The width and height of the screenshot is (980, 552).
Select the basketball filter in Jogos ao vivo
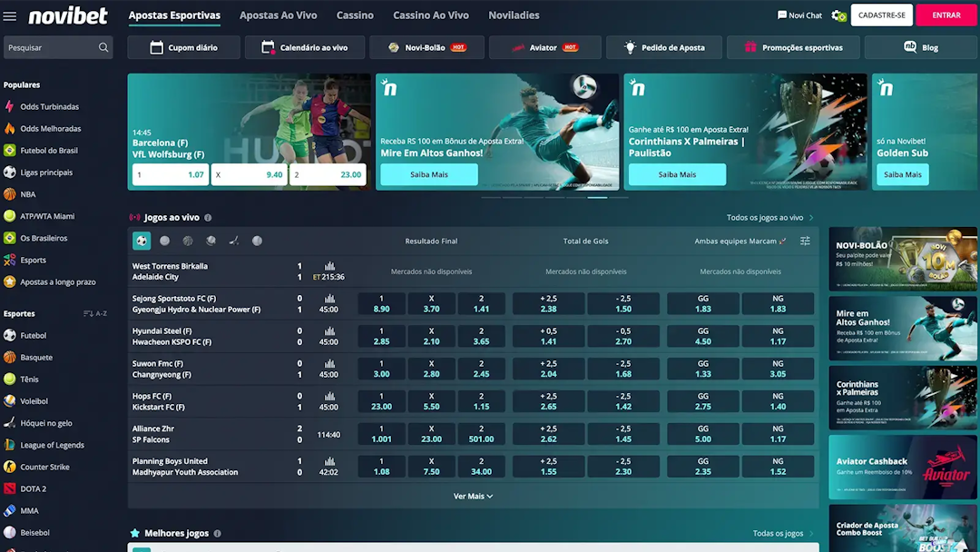188,241
